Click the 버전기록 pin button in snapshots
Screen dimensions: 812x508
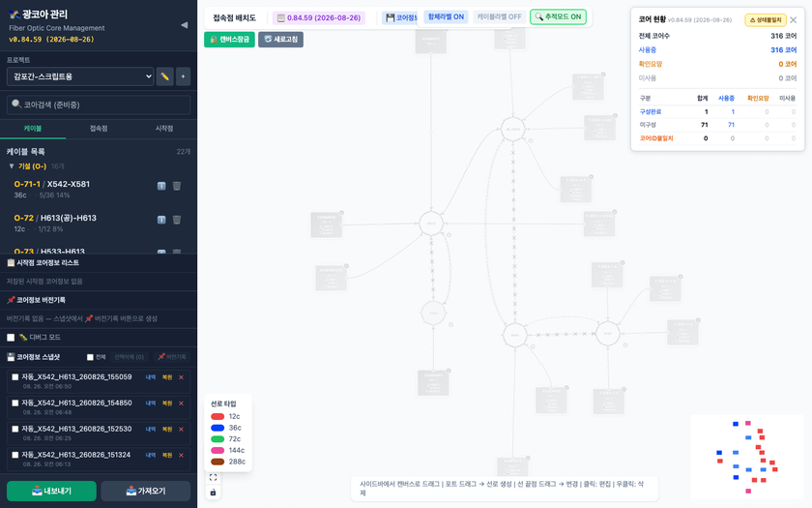(172, 357)
